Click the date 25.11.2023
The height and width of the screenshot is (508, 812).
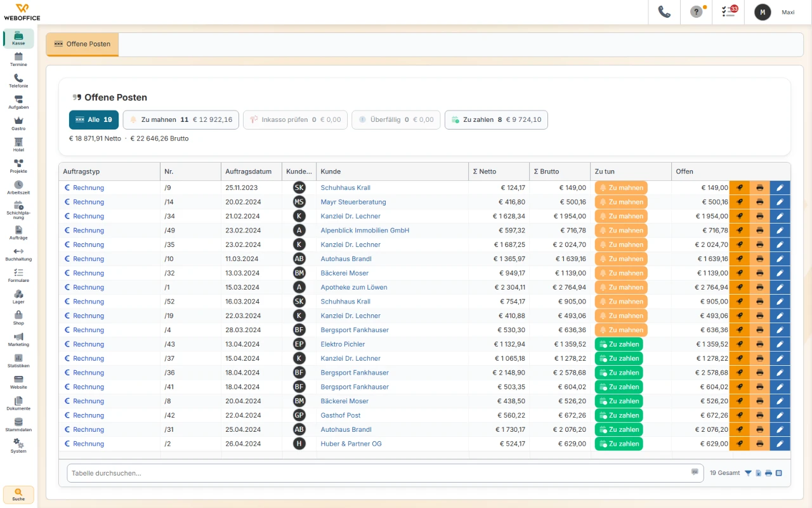242,188
